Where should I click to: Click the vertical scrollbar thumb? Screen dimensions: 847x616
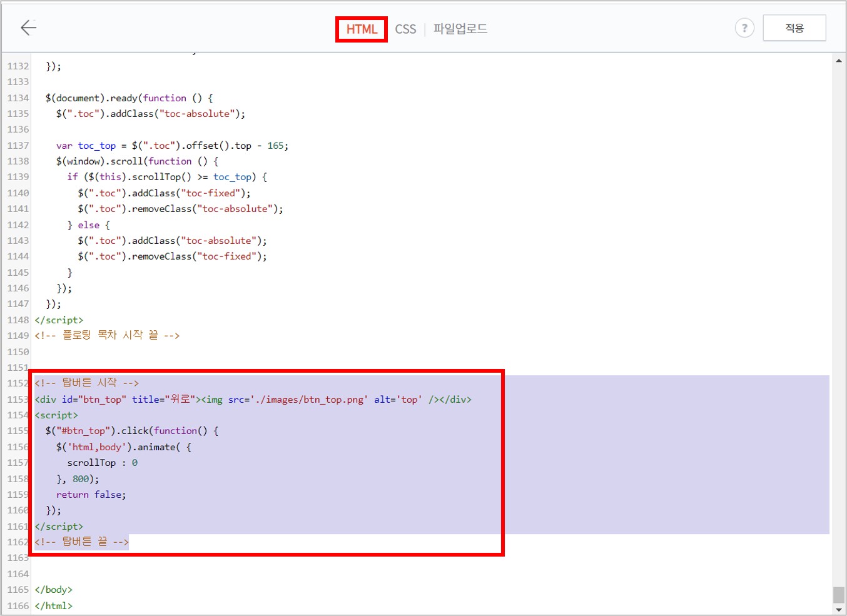839,594
